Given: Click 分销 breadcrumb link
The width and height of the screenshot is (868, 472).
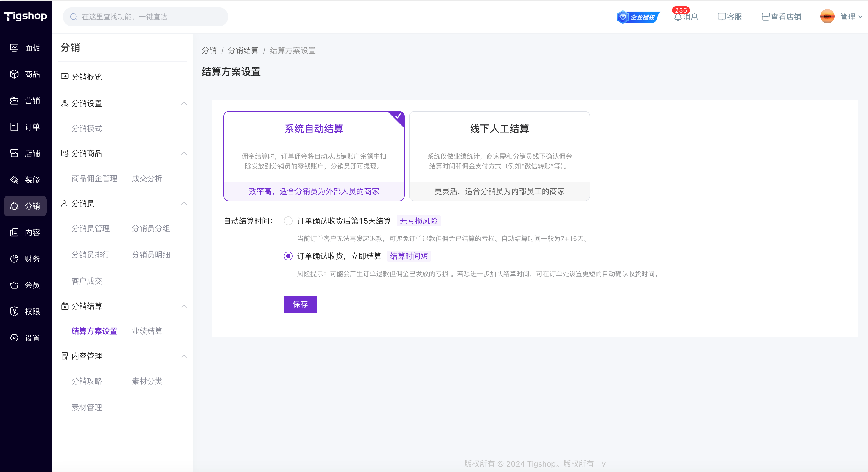Looking at the screenshot, I should (x=209, y=51).
